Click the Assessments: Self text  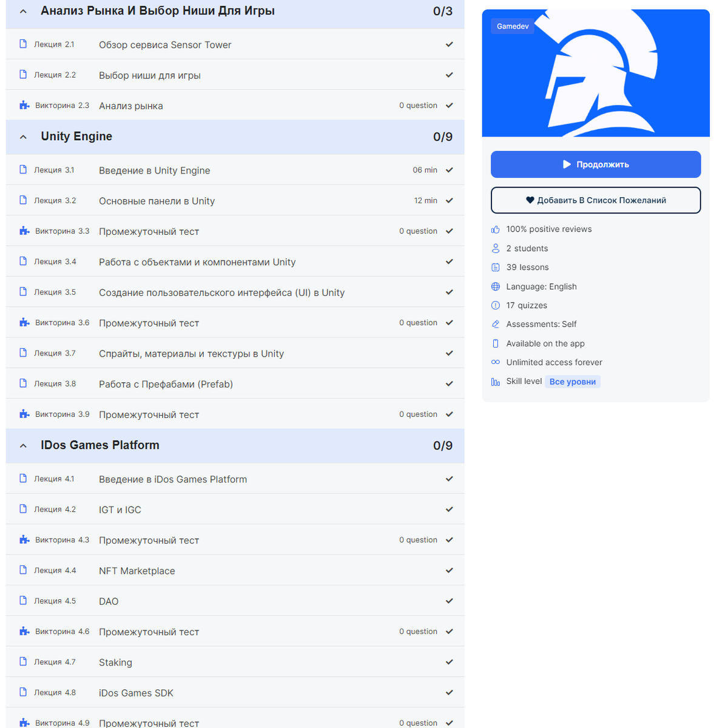coord(541,324)
